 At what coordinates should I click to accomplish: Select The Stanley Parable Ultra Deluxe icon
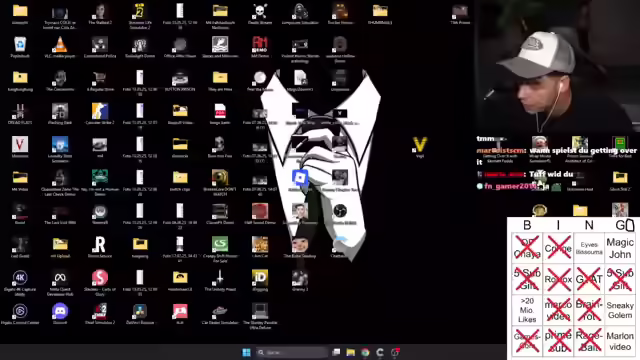tap(260, 311)
